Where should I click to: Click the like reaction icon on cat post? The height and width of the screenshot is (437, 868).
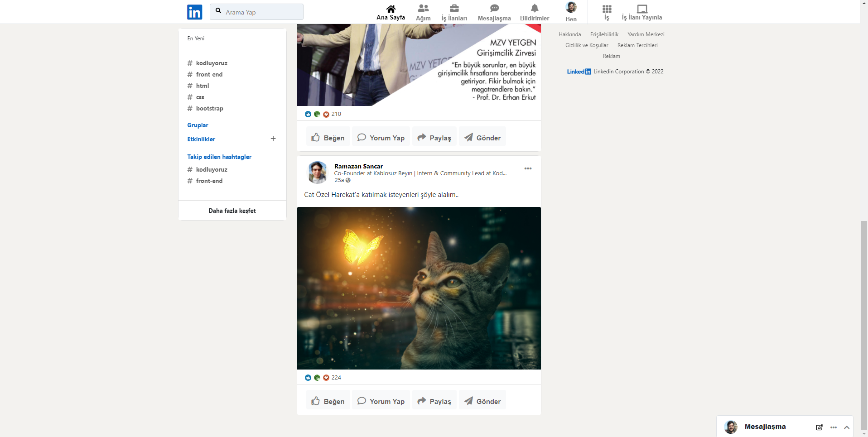(308, 377)
